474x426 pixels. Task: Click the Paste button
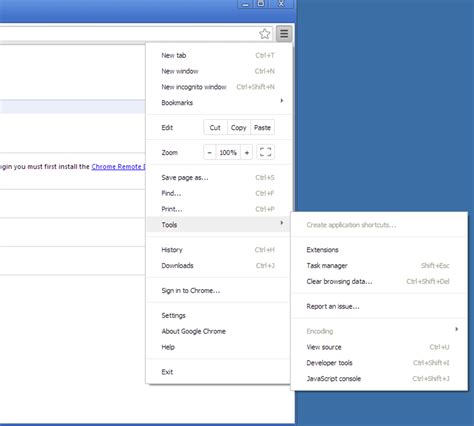point(262,128)
